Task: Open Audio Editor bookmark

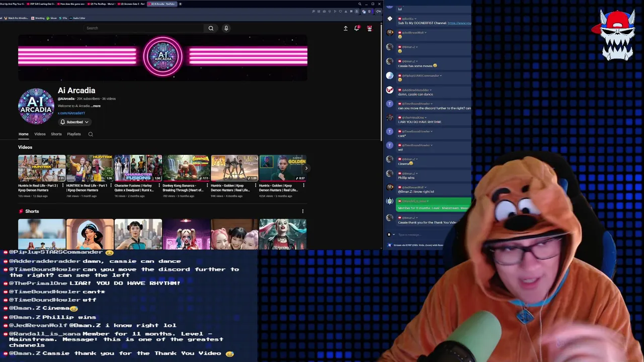Action: point(77,18)
